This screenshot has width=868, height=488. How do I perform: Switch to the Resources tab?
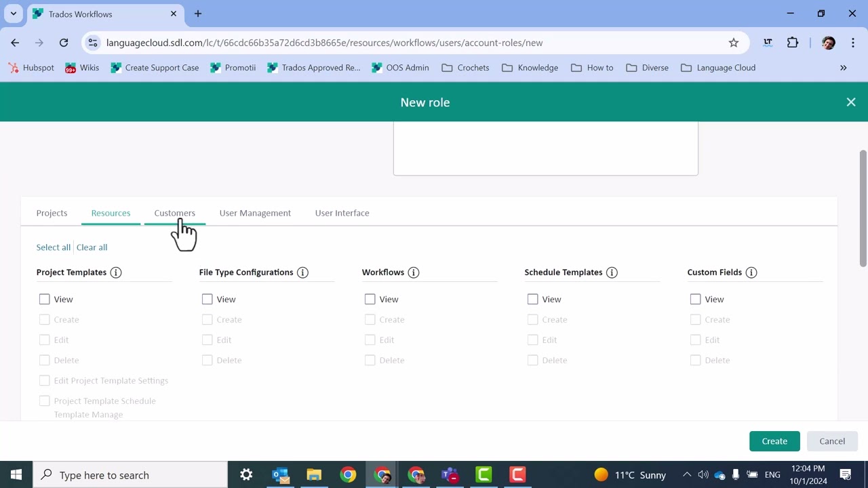111,213
